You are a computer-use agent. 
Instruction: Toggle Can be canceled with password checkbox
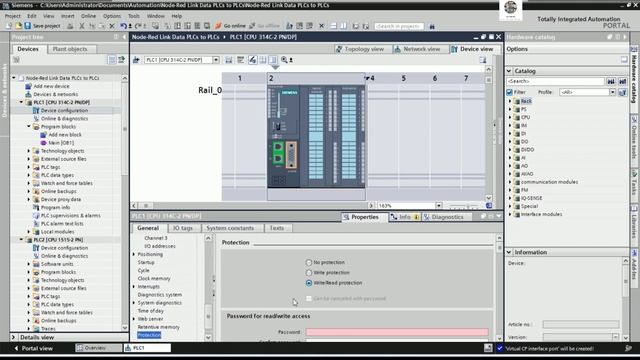[x=309, y=298]
